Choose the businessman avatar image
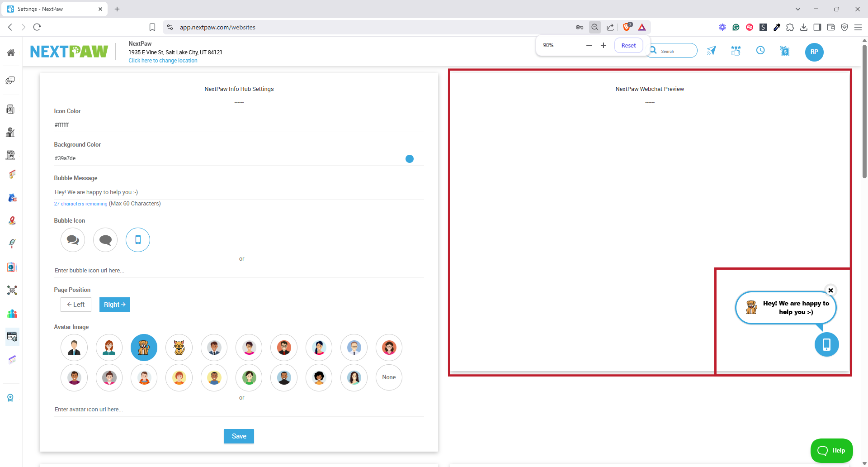 click(x=74, y=348)
